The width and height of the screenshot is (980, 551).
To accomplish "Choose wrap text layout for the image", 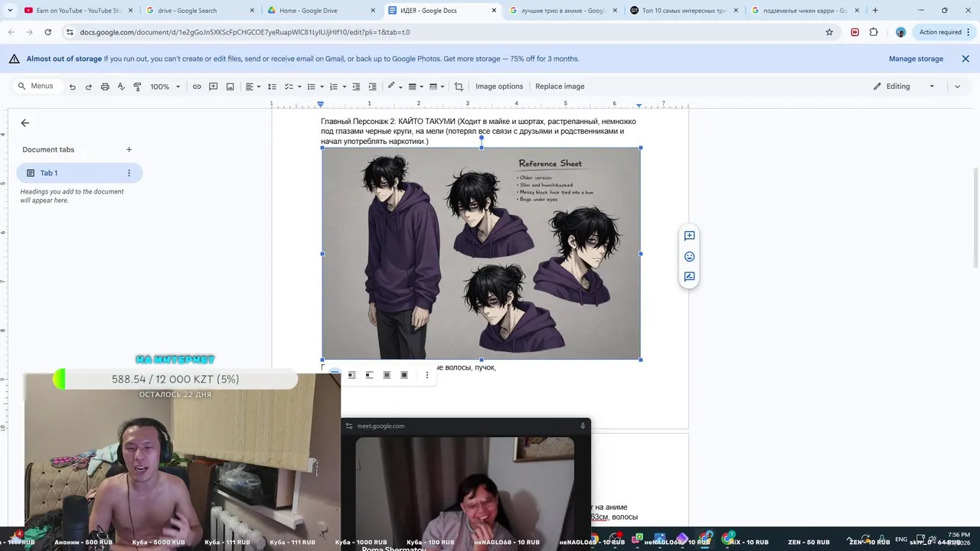I will [352, 375].
